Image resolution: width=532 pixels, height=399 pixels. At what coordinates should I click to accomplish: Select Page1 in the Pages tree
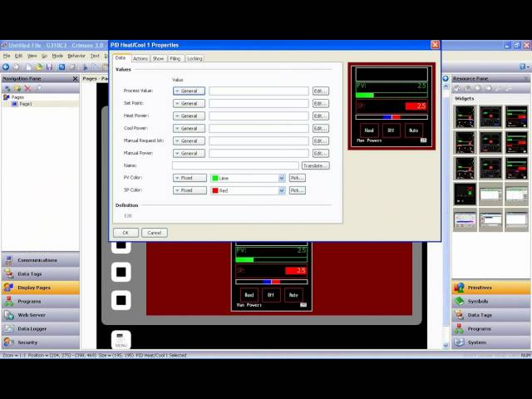coord(25,104)
